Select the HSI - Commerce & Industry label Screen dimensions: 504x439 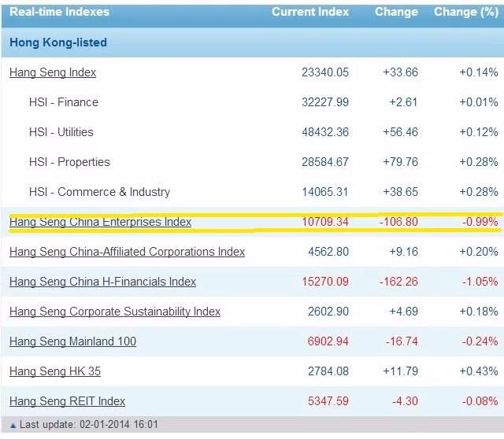pos(100,192)
